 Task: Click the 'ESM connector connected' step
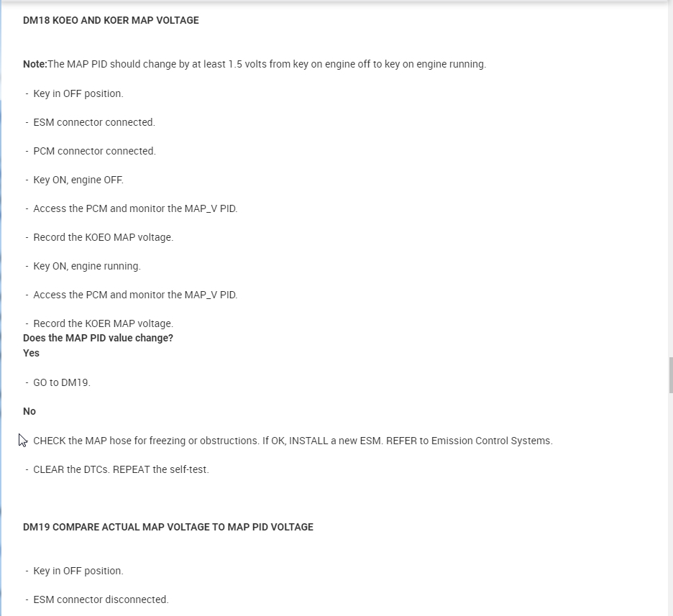click(x=93, y=122)
